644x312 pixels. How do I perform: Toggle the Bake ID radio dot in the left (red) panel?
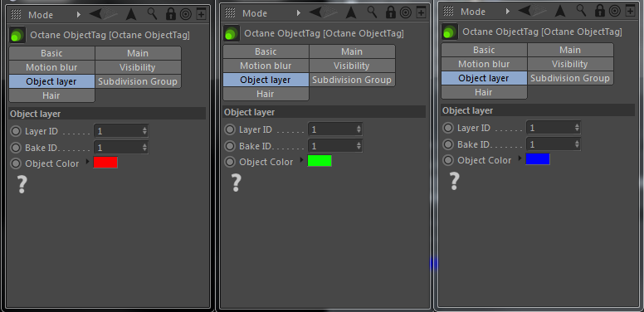pyautogui.click(x=16, y=148)
